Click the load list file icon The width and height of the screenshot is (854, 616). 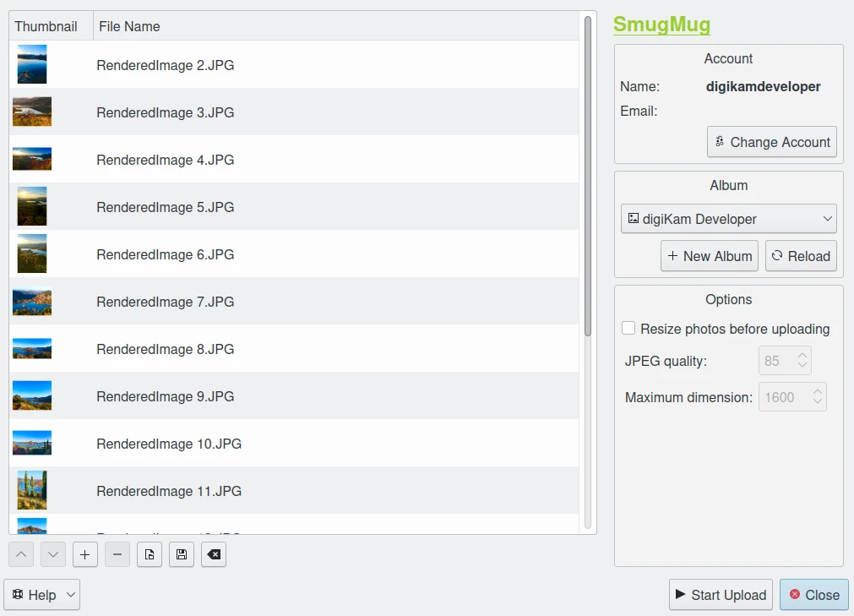point(150,554)
